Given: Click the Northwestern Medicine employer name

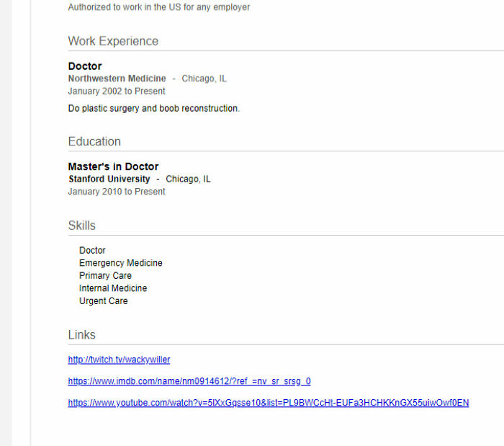Looking at the screenshot, I should pyautogui.click(x=117, y=79).
